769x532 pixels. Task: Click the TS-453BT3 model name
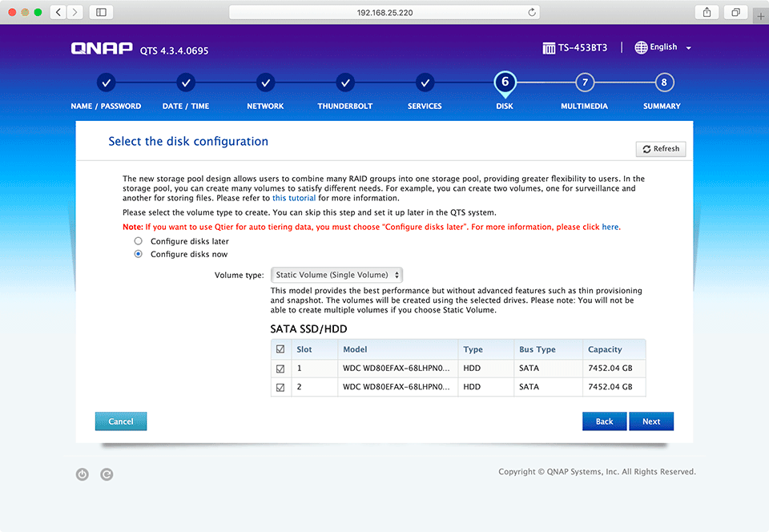pos(582,47)
